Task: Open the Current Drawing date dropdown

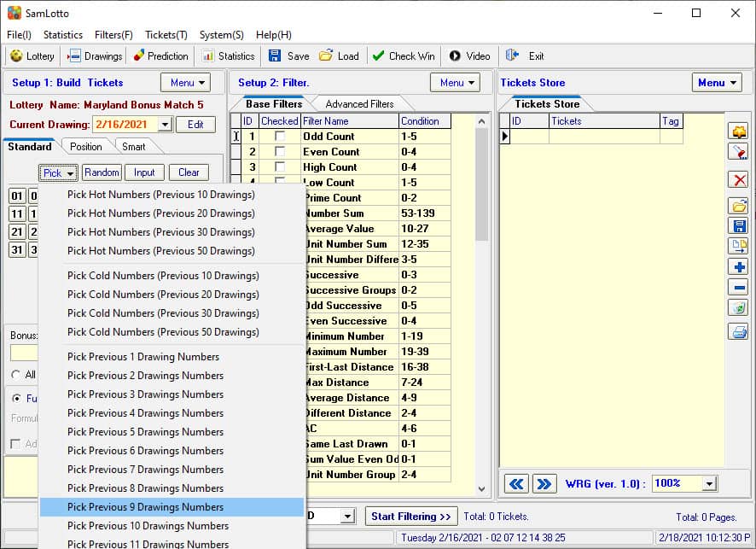Action: pyautogui.click(x=165, y=125)
